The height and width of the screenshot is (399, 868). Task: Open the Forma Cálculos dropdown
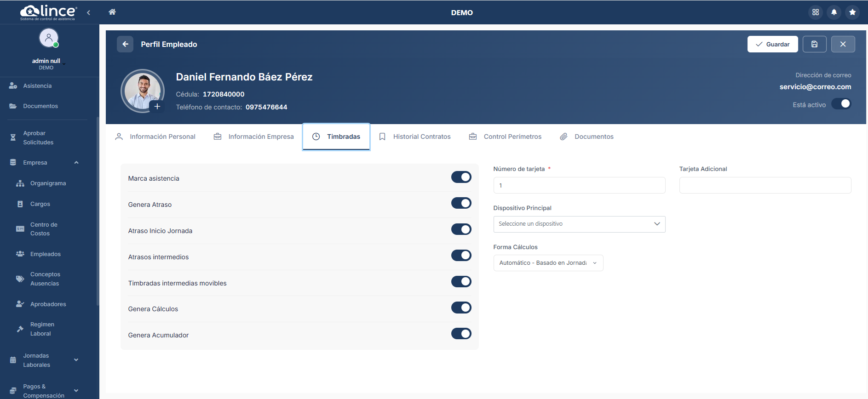point(548,263)
